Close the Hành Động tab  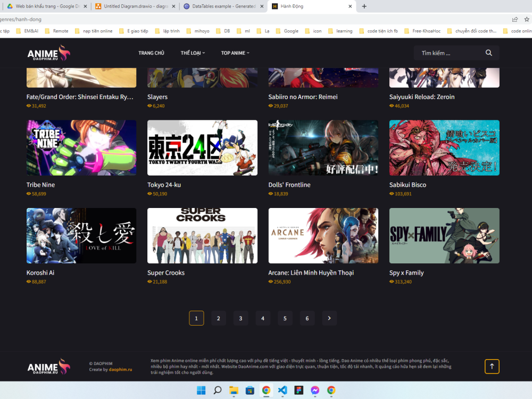350,6
